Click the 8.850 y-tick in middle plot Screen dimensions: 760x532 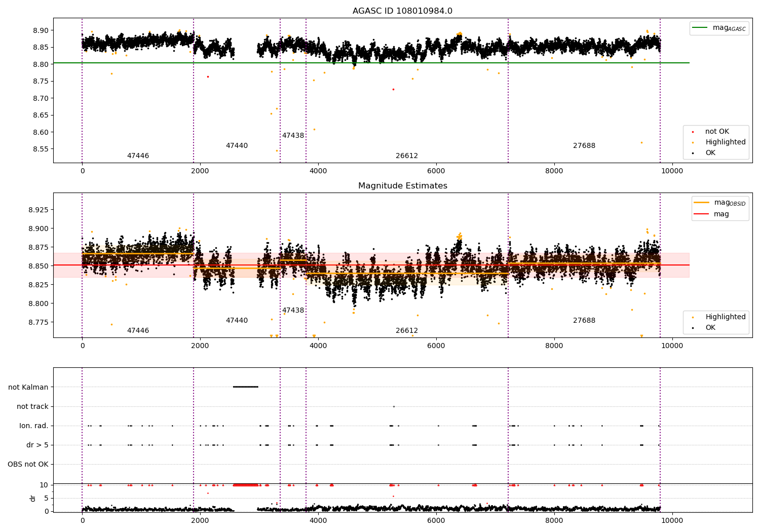(38, 267)
